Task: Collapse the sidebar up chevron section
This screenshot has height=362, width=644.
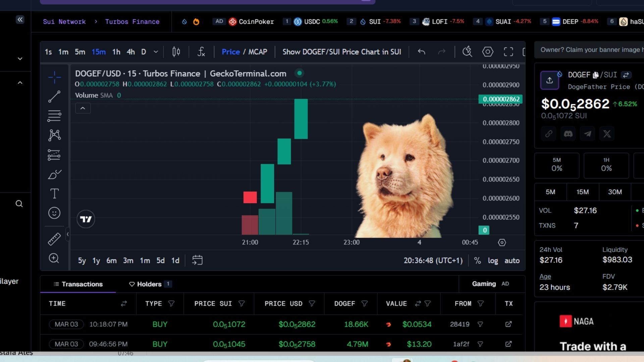Action: 20,82
